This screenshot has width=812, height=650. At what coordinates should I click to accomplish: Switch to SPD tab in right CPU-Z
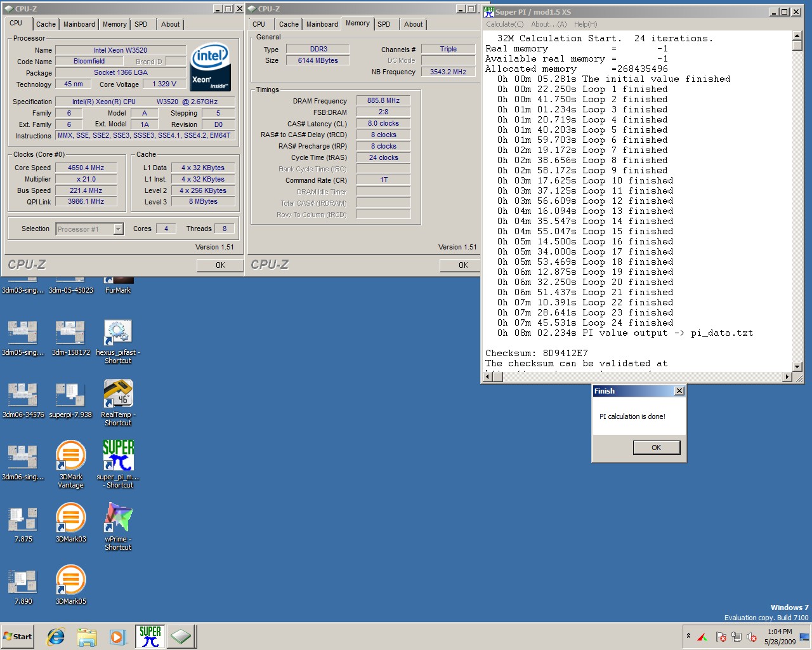(x=384, y=24)
